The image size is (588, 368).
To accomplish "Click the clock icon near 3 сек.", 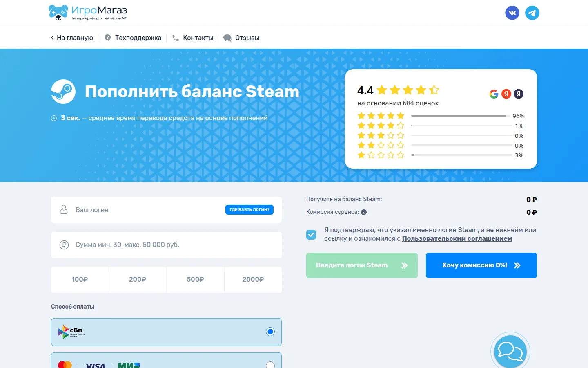I will click(x=54, y=118).
